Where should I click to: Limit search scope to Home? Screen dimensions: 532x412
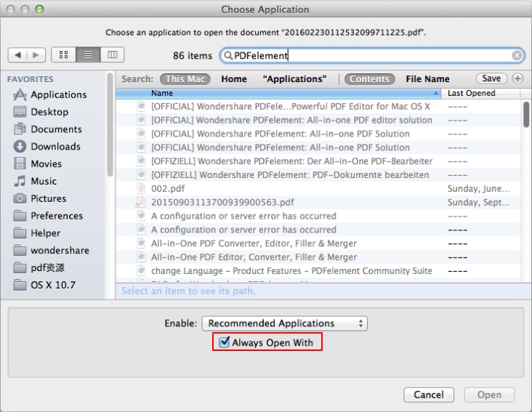pyautogui.click(x=234, y=79)
